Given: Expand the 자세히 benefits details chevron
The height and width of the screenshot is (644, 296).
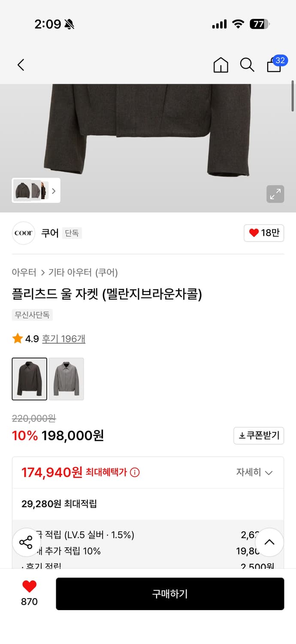Looking at the screenshot, I should tap(255, 472).
